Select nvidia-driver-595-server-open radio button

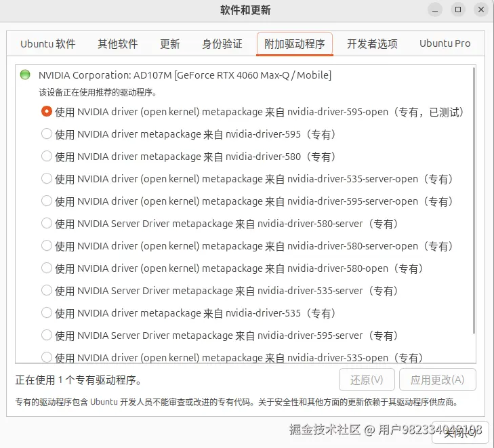[47, 201]
